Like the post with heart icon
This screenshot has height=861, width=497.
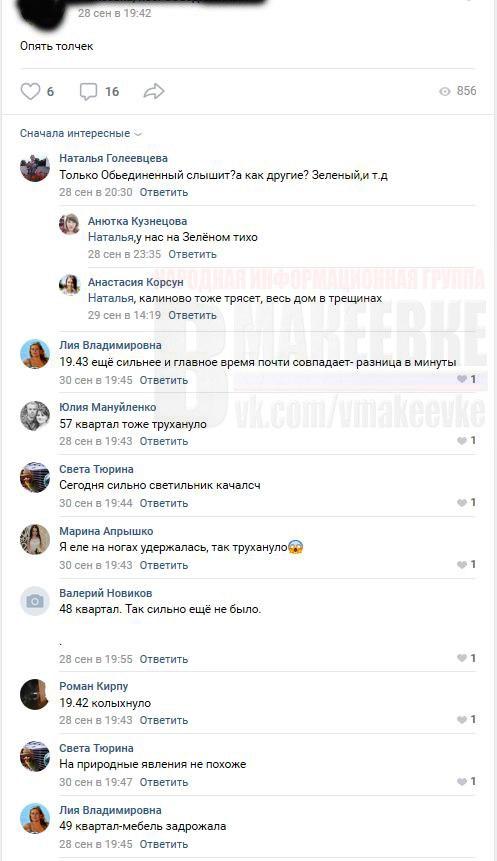pyautogui.click(x=30, y=91)
